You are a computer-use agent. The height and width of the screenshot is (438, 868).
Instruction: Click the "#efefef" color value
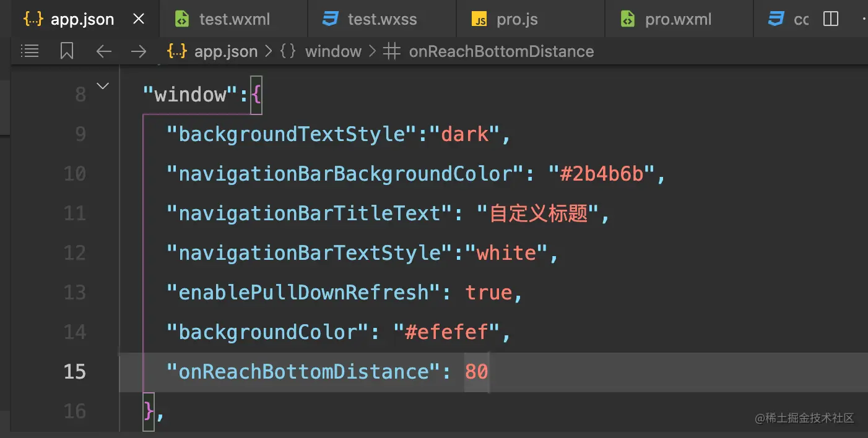(x=446, y=332)
